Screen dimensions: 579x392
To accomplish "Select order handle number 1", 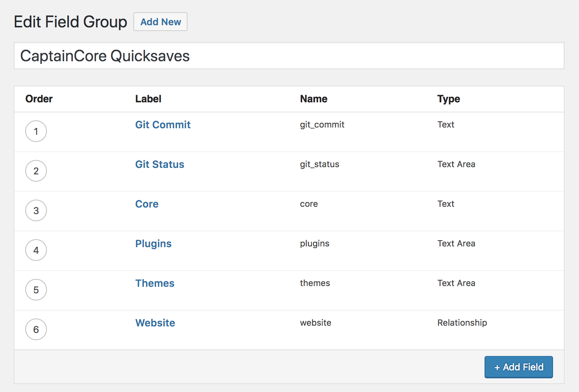I will coord(36,131).
